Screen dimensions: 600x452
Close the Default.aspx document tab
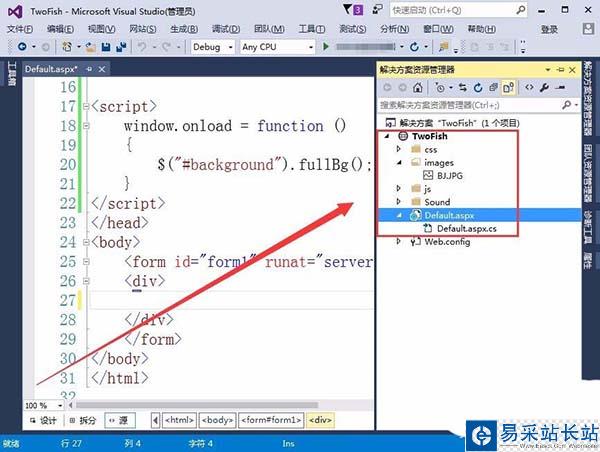click(x=102, y=69)
